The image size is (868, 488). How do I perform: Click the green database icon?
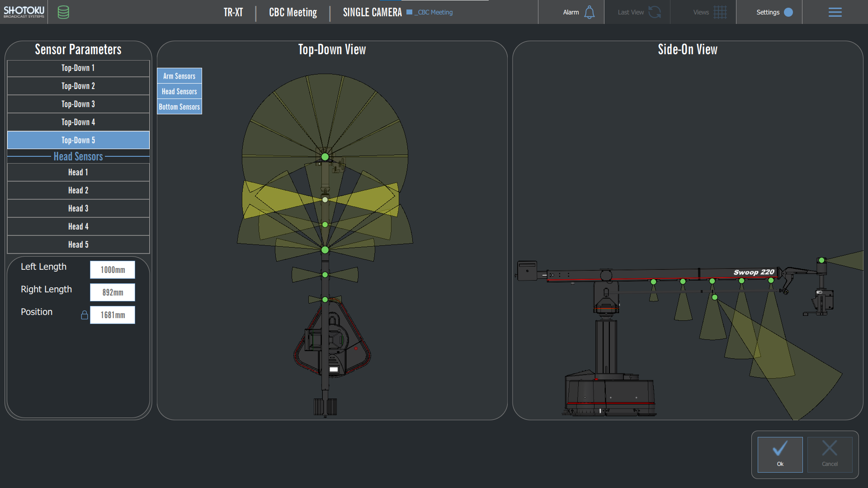pyautogui.click(x=63, y=12)
